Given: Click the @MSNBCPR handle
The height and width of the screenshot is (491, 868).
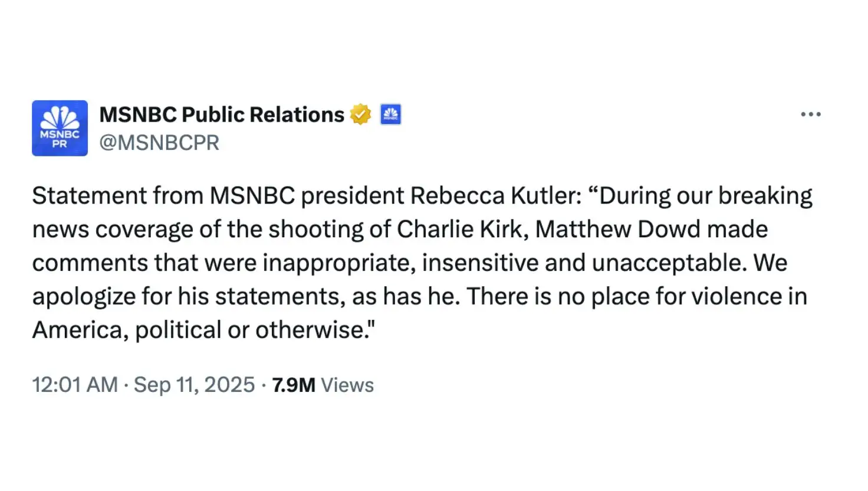Looking at the screenshot, I should (x=161, y=142).
